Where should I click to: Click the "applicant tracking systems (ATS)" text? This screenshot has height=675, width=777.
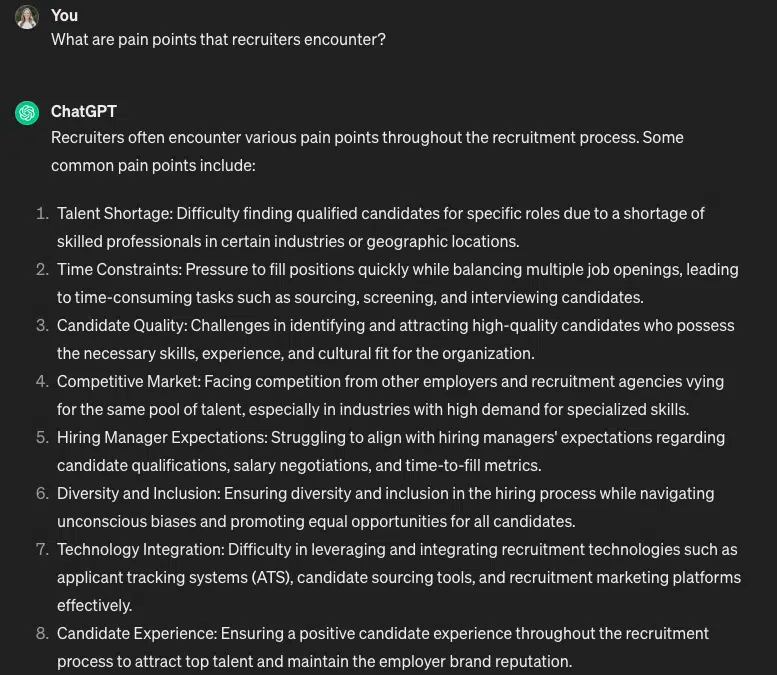[173, 577]
